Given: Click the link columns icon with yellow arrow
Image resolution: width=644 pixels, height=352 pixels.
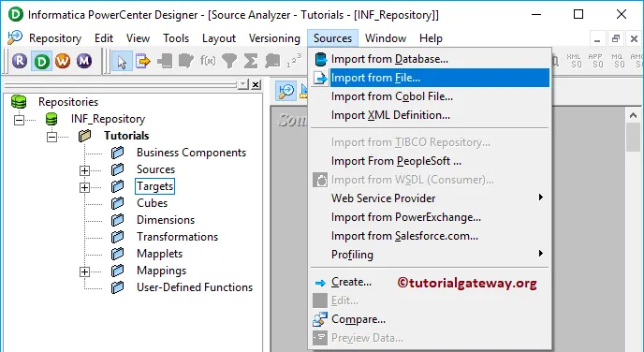Looking at the screenshot, I should click(143, 61).
